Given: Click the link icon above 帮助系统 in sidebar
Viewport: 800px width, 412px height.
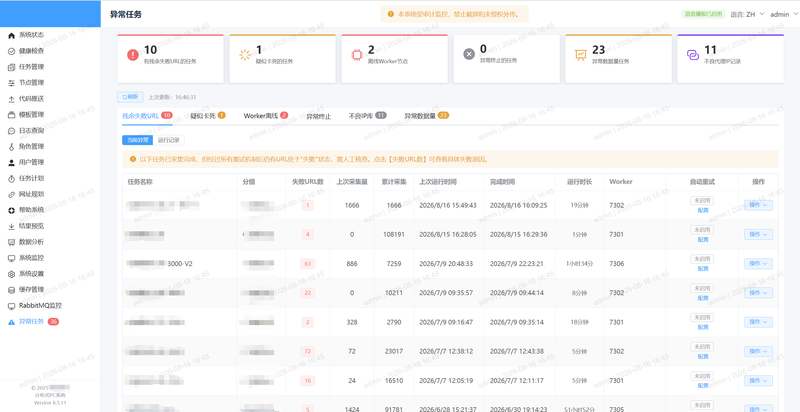Looking at the screenshot, I should tap(11, 194).
